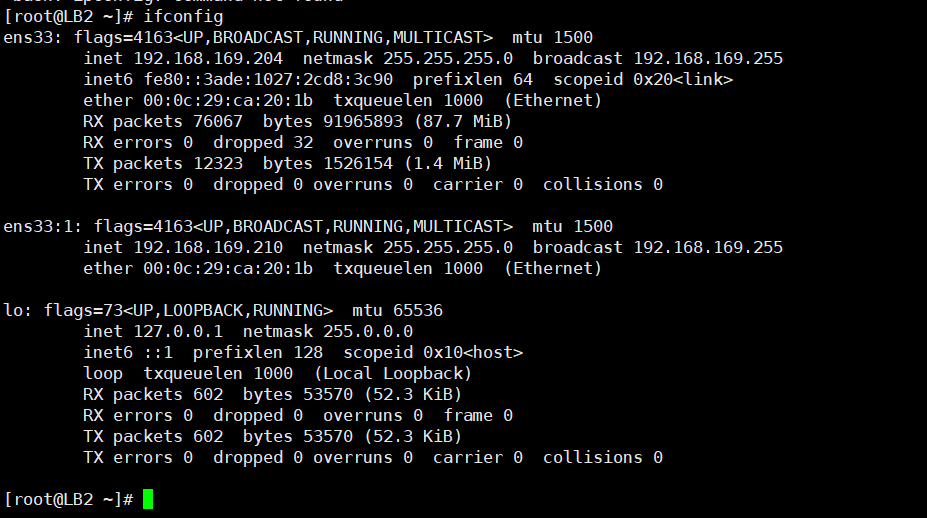The image size is (927, 518).
Task: Click the netmask 255.0.0.0 value
Action: pos(328,332)
